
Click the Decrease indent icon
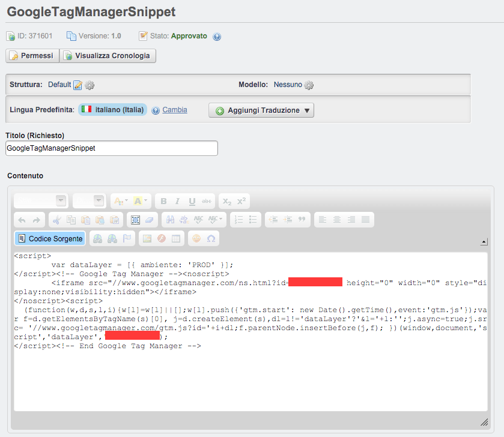273,220
